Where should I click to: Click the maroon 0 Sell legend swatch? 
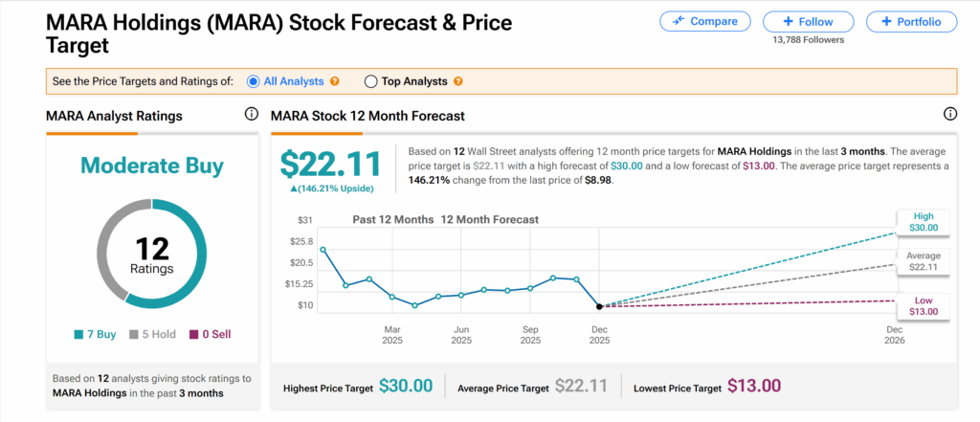click(193, 335)
